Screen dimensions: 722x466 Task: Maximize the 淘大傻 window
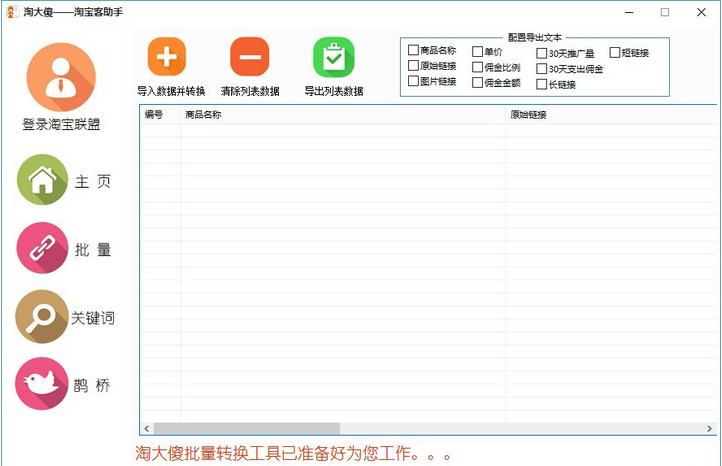pyautogui.click(x=665, y=12)
